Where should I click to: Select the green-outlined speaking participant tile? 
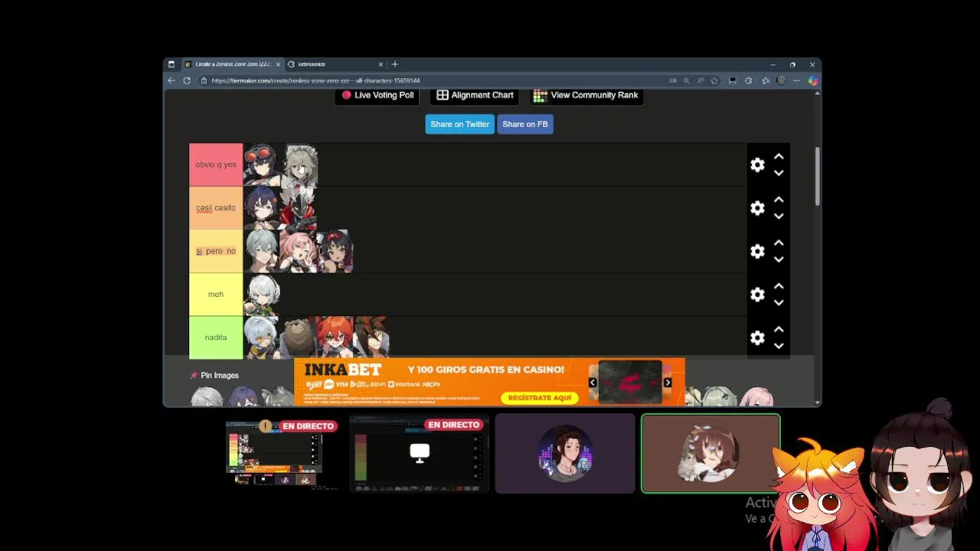click(x=710, y=453)
